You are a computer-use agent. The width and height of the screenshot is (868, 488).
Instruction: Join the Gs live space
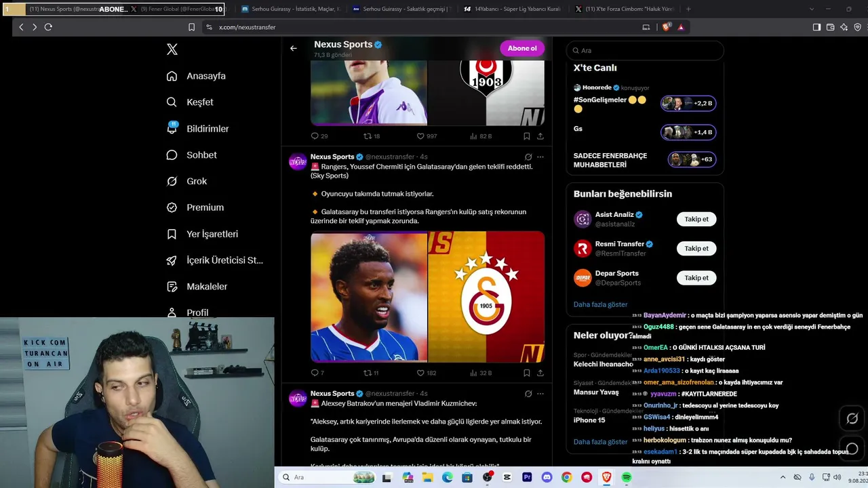[x=688, y=132]
